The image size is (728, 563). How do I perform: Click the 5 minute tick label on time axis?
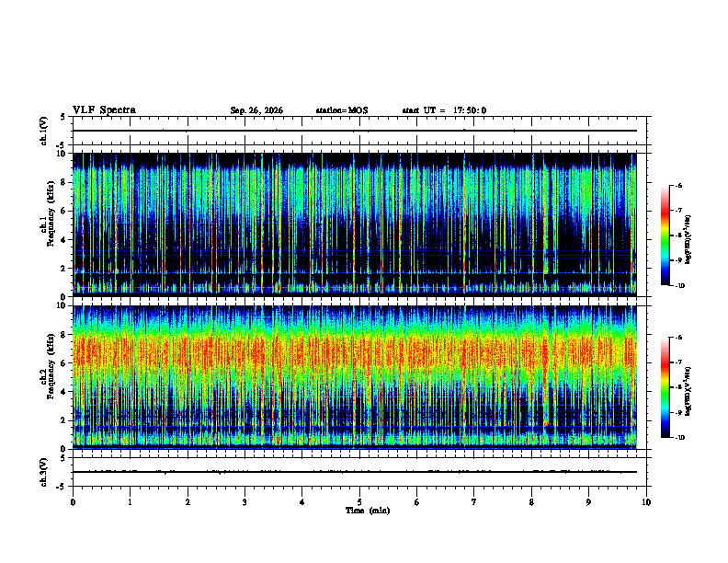359,502
